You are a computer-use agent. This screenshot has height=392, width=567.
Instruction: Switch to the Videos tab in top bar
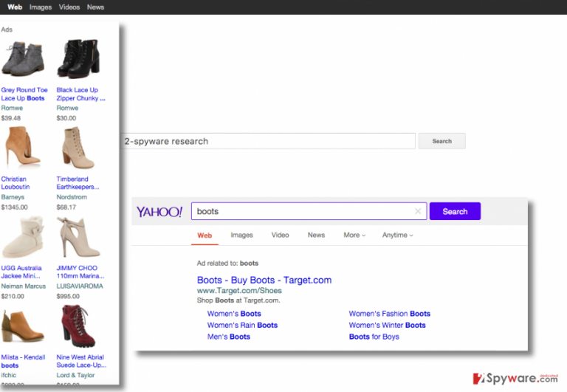click(x=69, y=7)
